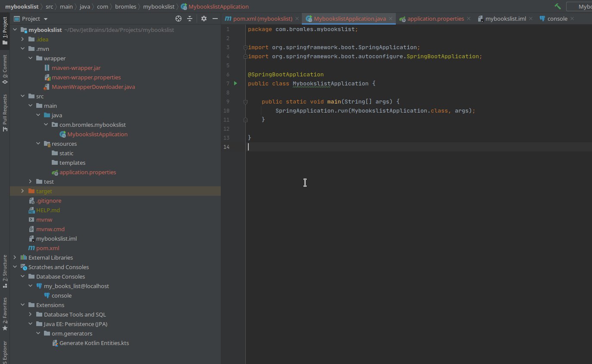Select the static folder

(66, 153)
